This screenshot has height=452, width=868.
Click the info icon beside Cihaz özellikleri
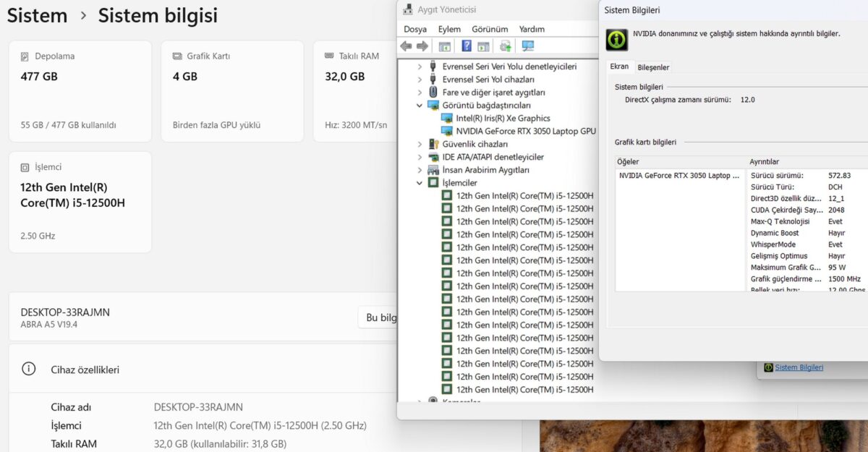click(x=29, y=369)
